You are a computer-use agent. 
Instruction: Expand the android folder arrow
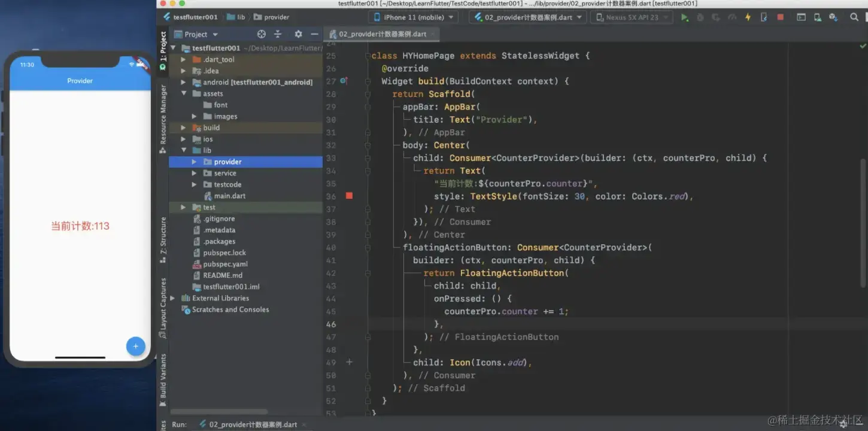(x=184, y=82)
